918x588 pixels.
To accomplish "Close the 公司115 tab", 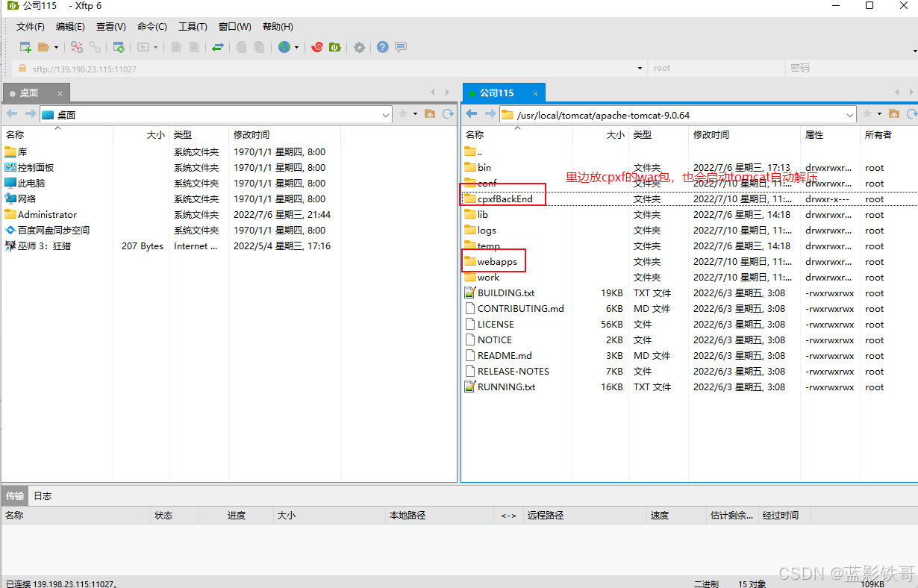I will tap(534, 93).
